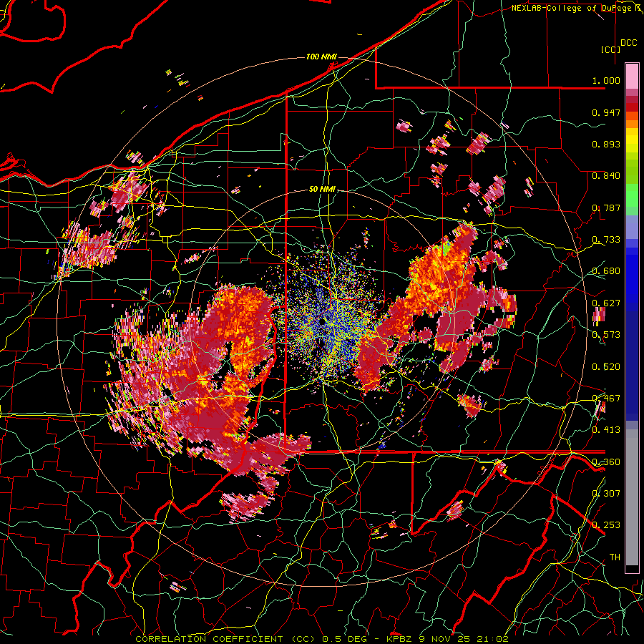The width and height of the screenshot is (644, 644).
Task: Click the TH label on the scale
Action: click(x=615, y=557)
